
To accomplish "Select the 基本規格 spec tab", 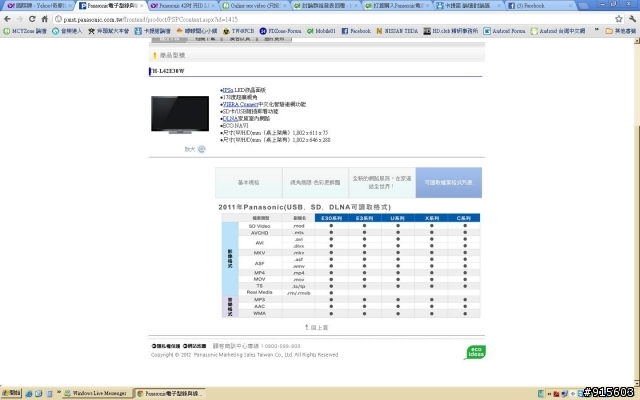I will point(249,182).
